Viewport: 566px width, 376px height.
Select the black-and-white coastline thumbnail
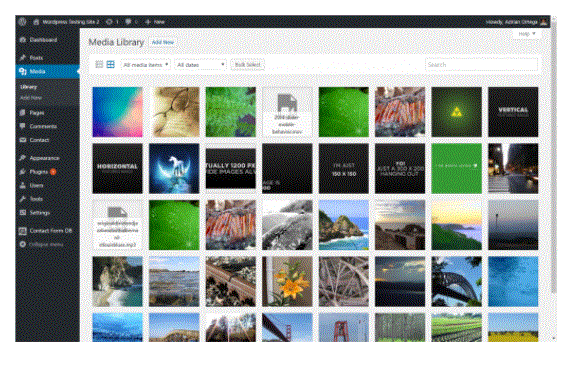(287, 225)
